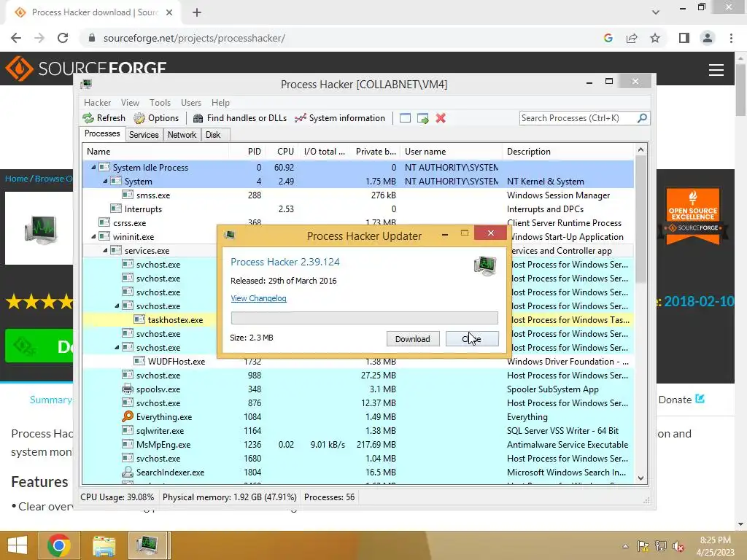Click the find window toolbar icon

(405, 118)
